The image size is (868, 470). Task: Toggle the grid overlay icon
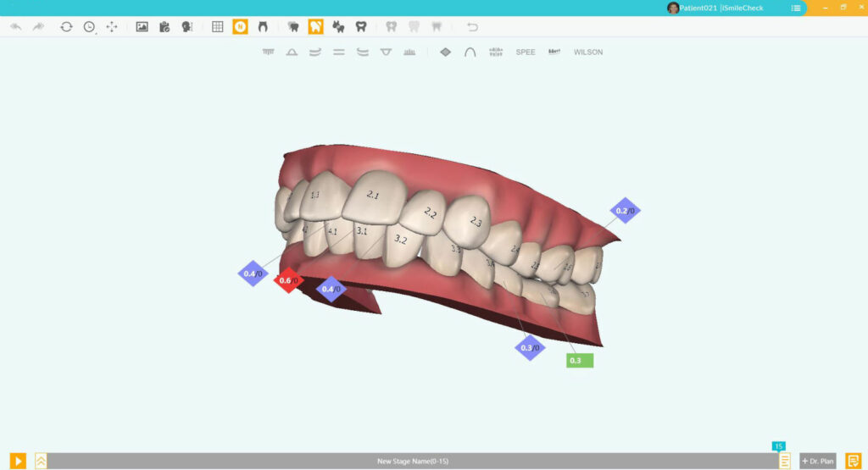pyautogui.click(x=218, y=26)
